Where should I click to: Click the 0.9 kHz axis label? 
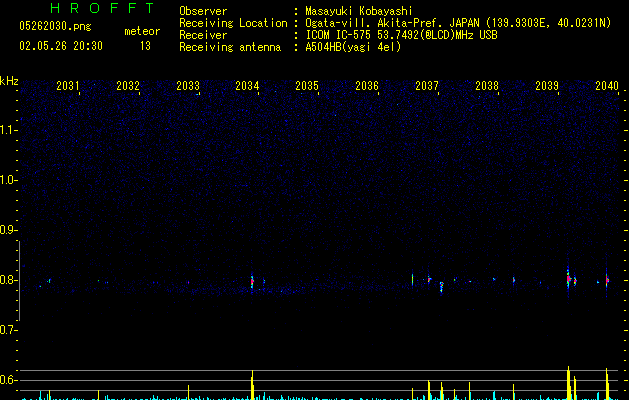click(x=7, y=230)
